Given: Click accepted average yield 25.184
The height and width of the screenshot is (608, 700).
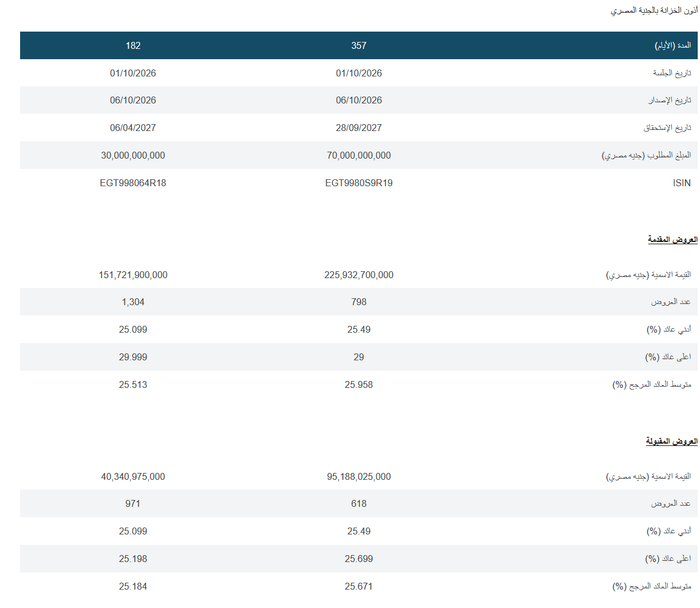Looking at the screenshot, I should tap(133, 586).
